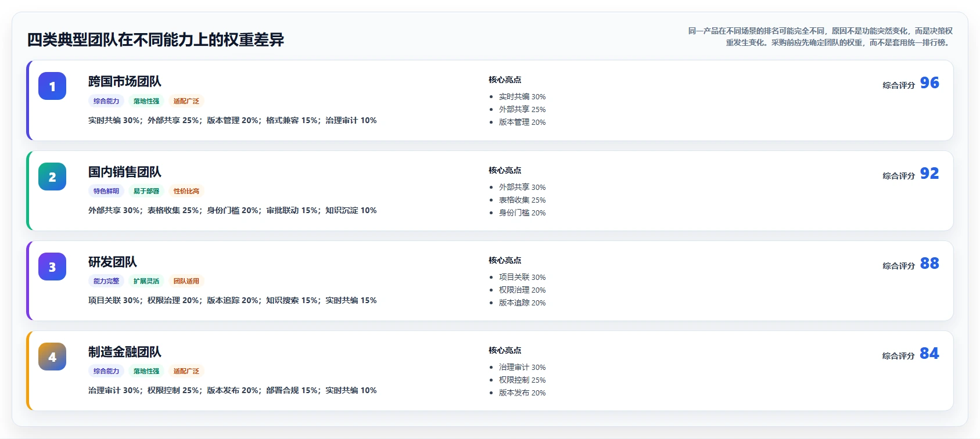
Task: Click the rank 4 number badge
Action: [x=52, y=357]
